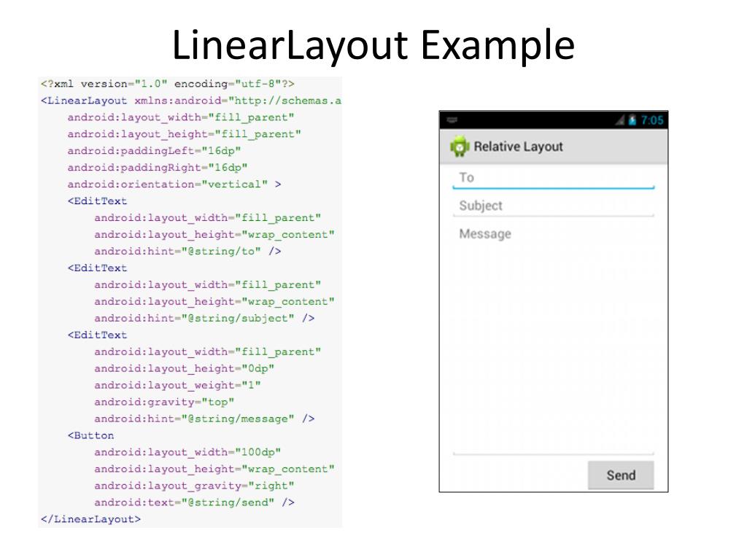Click the android:paddingRight="16dp" line
This screenshot has height=560, width=747.
tap(158, 168)
